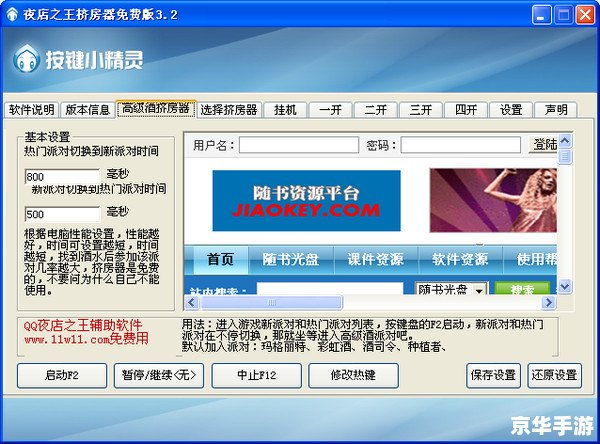Screen dimensions: 600x444
Task: Minimize the 夜店之王挤房器 window
Action: tap(541, 15)
